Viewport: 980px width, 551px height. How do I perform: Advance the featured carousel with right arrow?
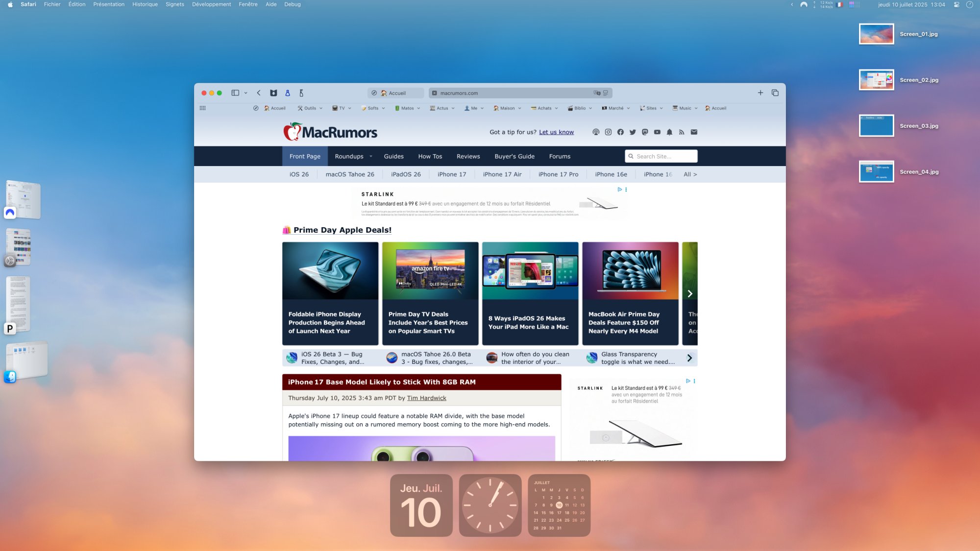[690, 293]
